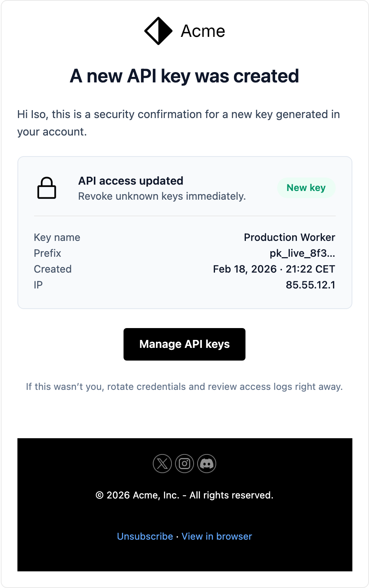Open Acme's X (Twitter) profile icon

[x=162, y=464]
